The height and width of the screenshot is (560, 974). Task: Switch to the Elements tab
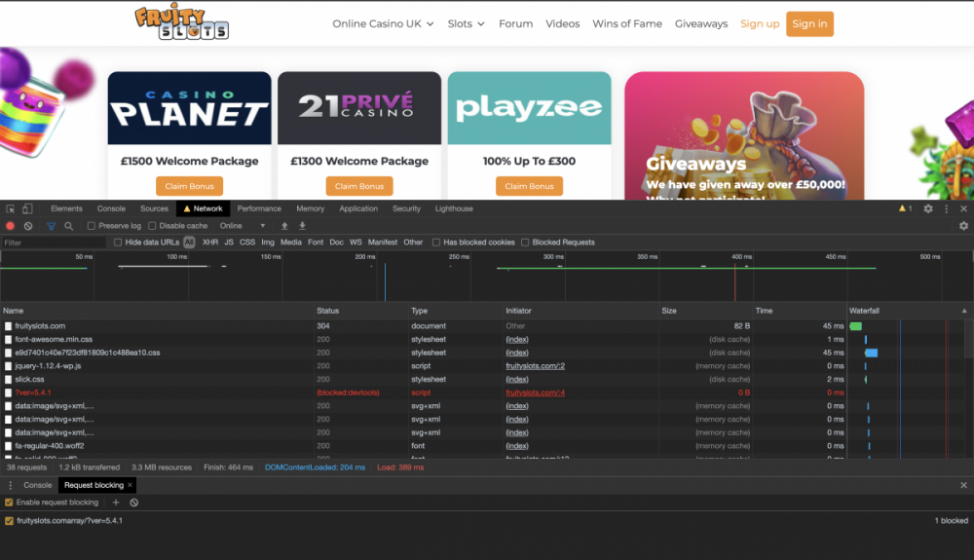pos(66,209)
